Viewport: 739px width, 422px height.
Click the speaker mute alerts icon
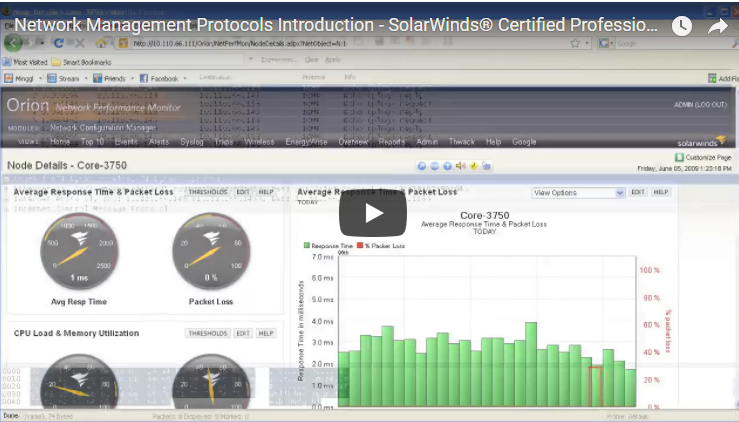(x=460, y=166)
